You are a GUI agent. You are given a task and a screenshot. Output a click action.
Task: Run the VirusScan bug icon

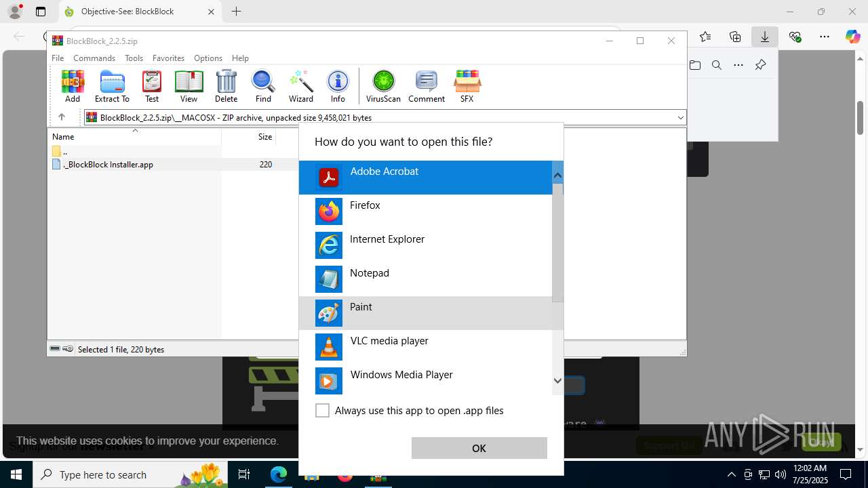[x=383, y=86]
